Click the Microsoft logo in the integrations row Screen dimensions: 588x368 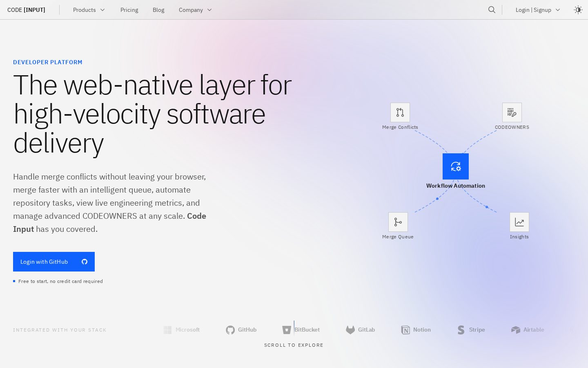pos(167,330)
